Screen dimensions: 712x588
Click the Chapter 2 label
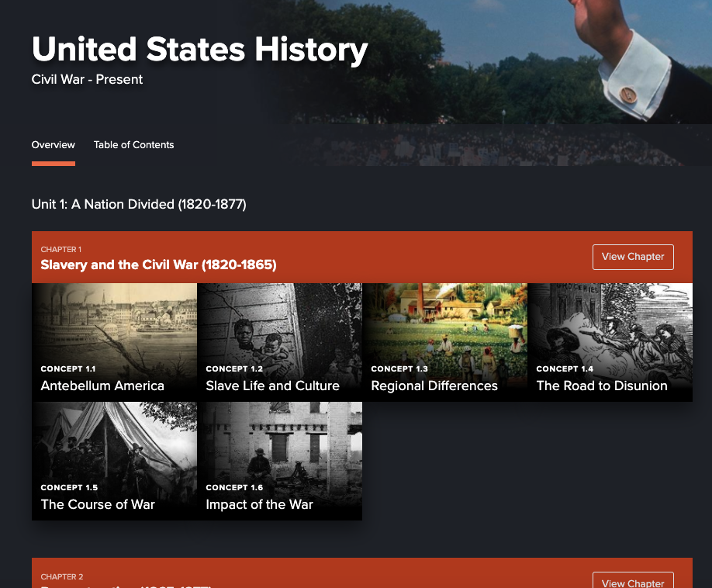pyautogui.click(x=62, y=576)
